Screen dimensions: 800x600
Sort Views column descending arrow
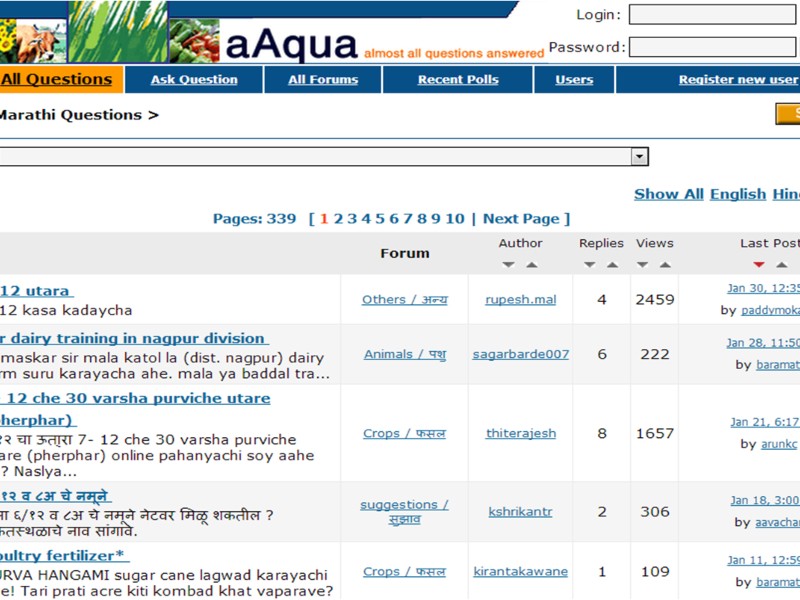point(642,265)
